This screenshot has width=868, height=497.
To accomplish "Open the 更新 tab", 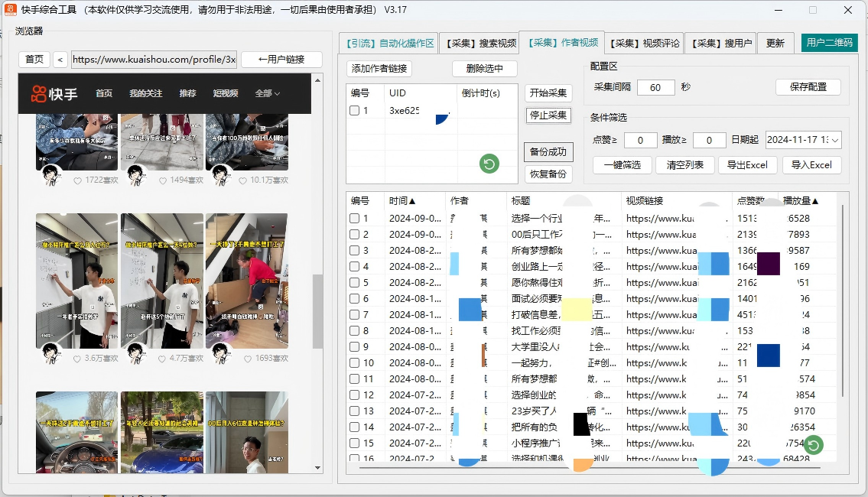I will pyautogui.click(x=775, y=43).
